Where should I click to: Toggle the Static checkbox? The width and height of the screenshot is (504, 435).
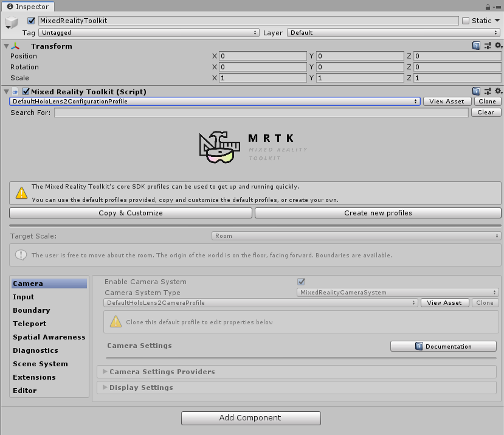point(466,21)
